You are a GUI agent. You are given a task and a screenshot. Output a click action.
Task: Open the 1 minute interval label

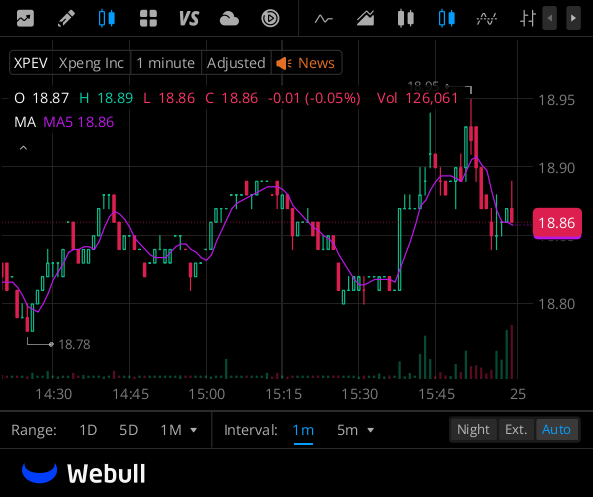pos(165,63)
